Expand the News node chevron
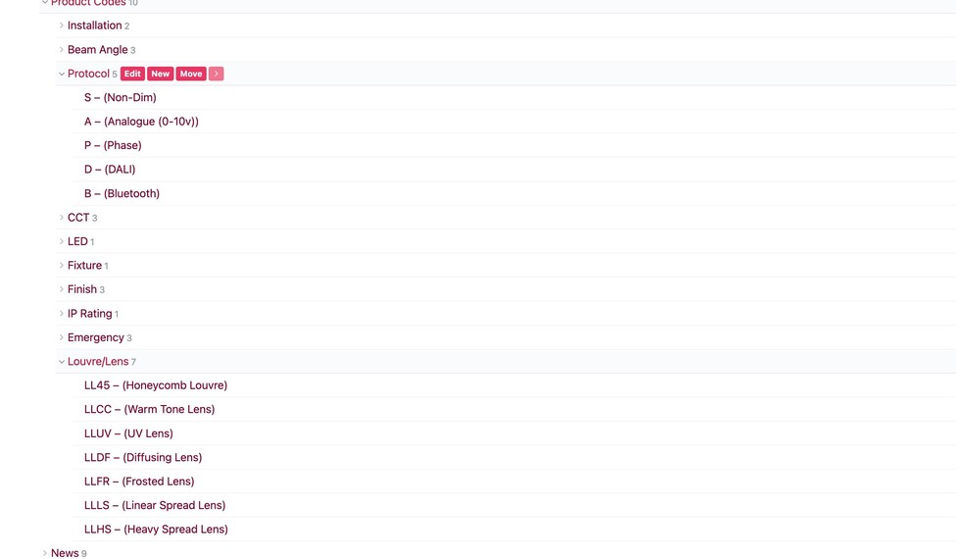The height and width of the screenshot is (559, 980). pos(44,553)
